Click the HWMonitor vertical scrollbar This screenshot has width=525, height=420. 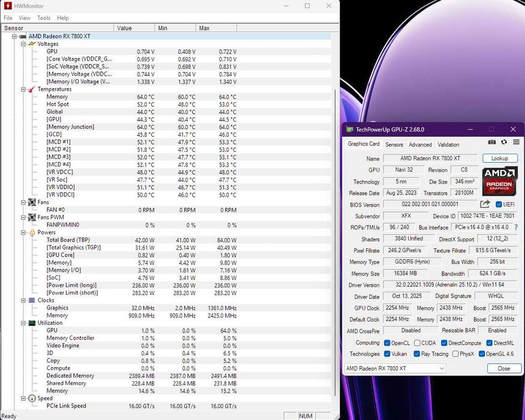pyautogui.click(x=335, y=243)
